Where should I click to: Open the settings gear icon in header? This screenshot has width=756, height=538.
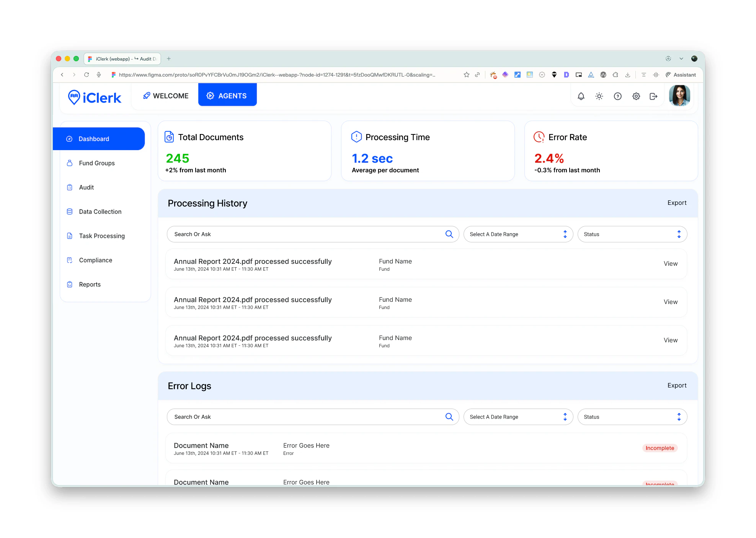636,96
